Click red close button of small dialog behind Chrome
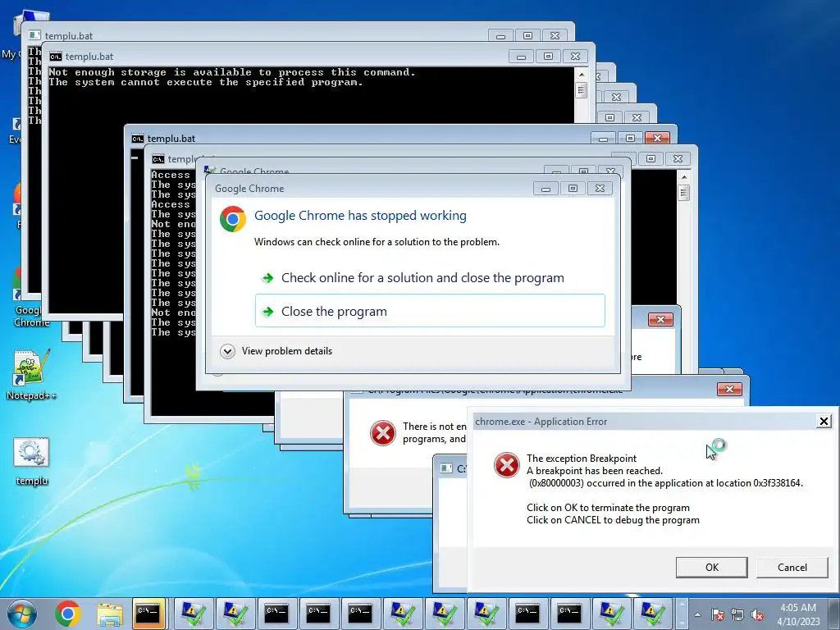The width and height of the screenshot is (840, 630). tap(660, 320)
